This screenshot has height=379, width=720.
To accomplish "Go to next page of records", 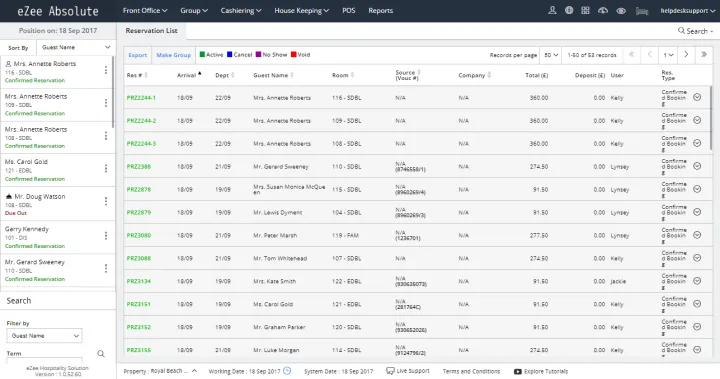I will 686,55.
